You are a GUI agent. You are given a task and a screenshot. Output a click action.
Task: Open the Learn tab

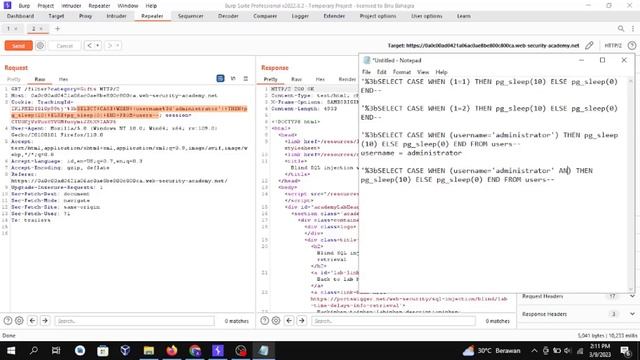(x=463, y=16)
